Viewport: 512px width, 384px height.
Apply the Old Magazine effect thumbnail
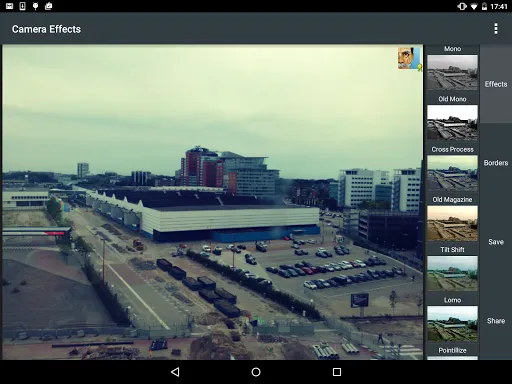[x=452, y=223]
